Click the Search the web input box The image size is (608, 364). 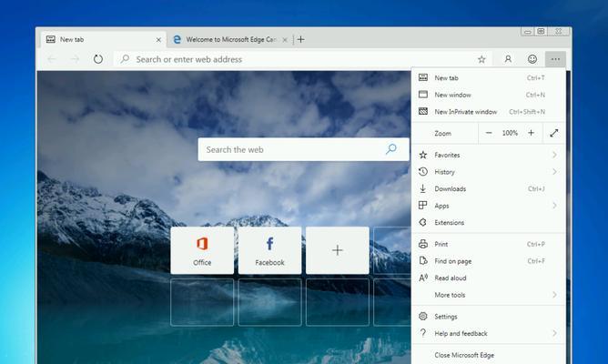(303, 149)
